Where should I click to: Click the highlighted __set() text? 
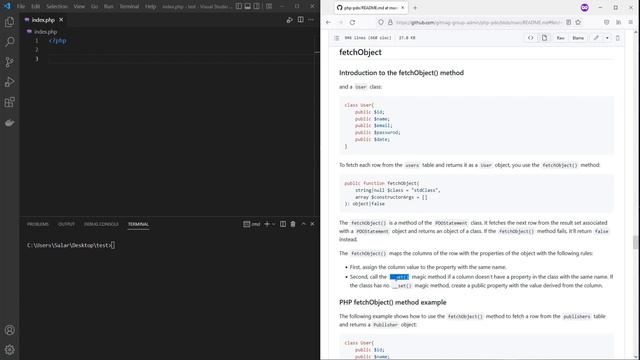coord(399,277)
